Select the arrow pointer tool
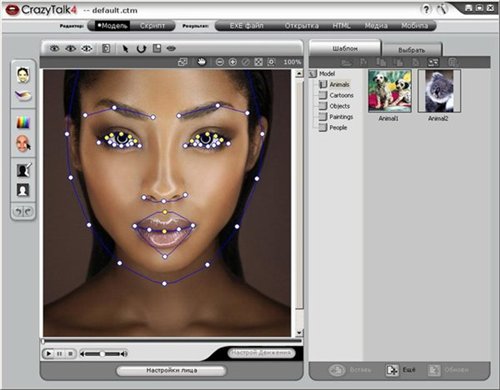Screen dimensions: 500x390 tap(125, 49)
